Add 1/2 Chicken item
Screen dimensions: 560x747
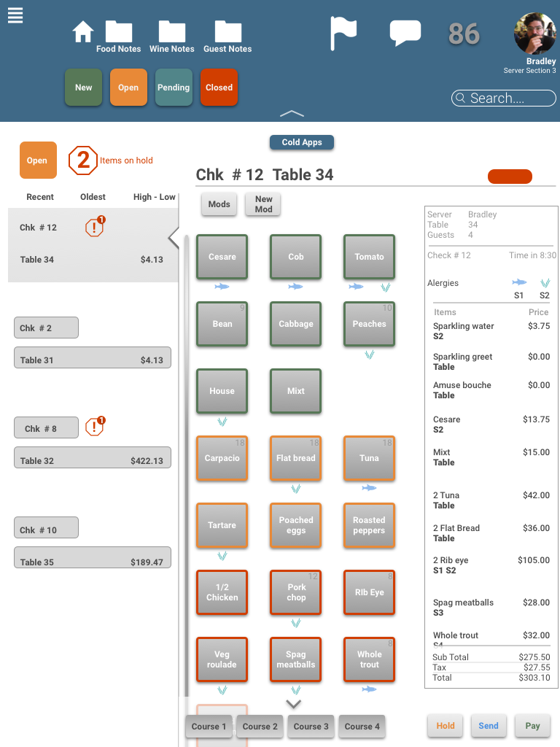(x=222, y=592)
